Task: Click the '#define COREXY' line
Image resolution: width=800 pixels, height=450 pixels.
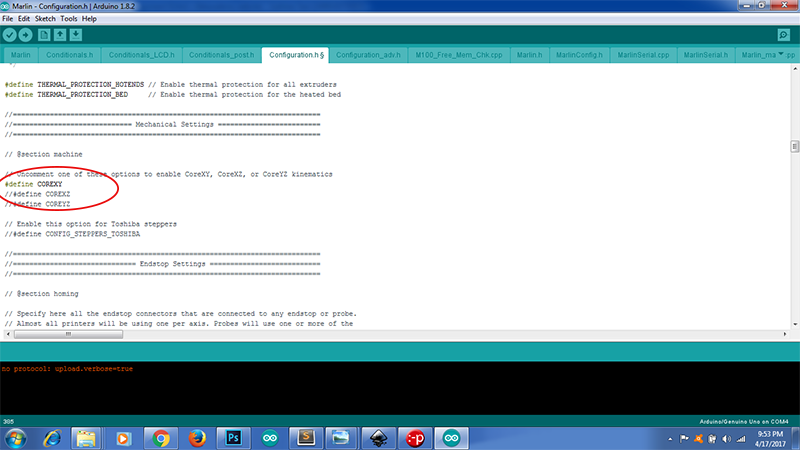Action: (x=34, y=184)
